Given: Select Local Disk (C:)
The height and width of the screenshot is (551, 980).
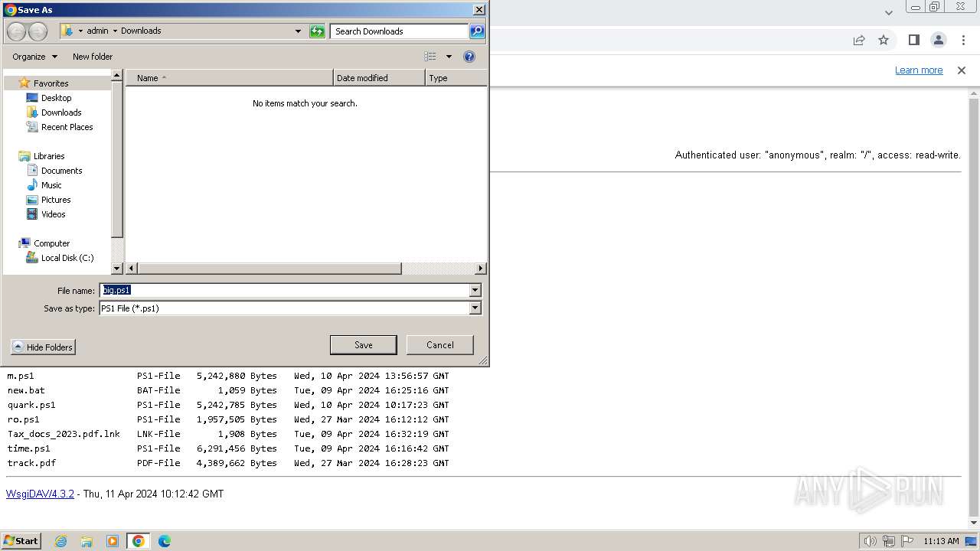Looking at the screenshot, I should (67, 258).
